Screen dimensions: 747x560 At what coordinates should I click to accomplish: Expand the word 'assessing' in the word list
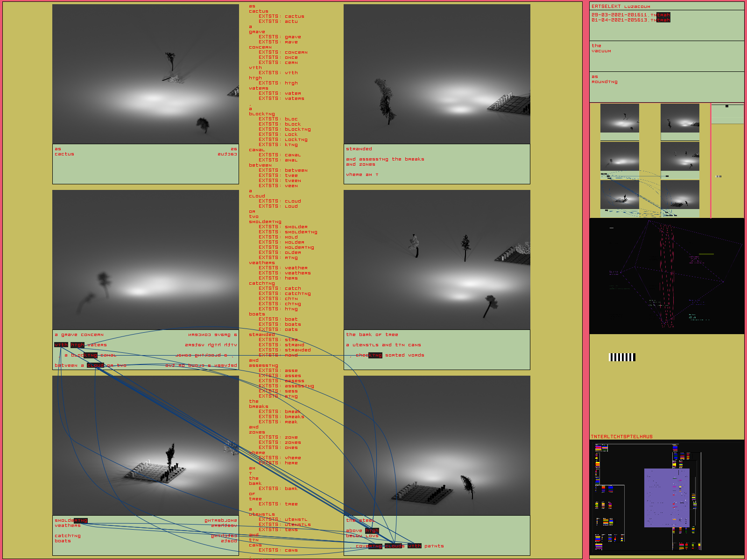263,365
